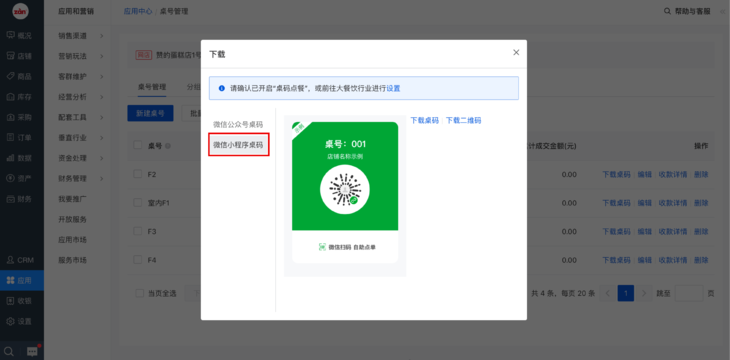The height and width of the screenshot is (360, 730).
Task: Click 设置 link in notice banner
Action: tap(393, 88)
